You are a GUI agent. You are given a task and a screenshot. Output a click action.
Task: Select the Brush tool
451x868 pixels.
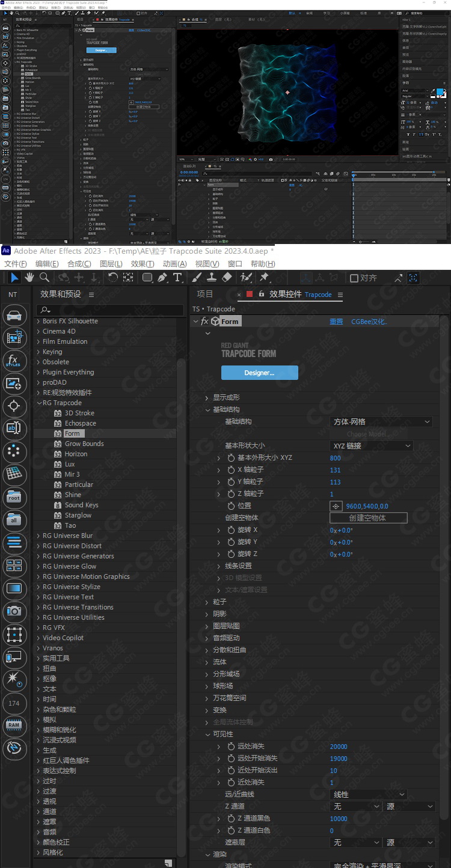pyautogui.click(x=197, y=277)
